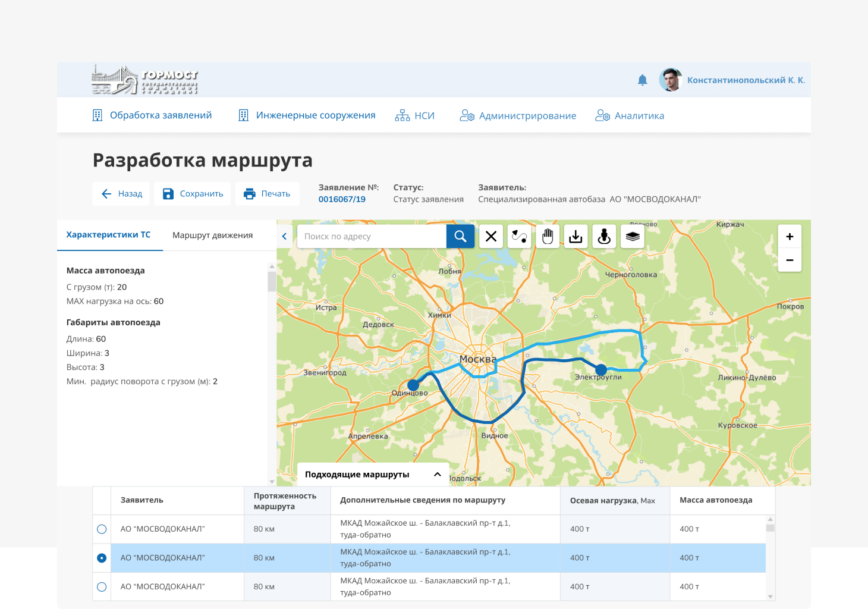Screen dimensions: 868x609
Task: Click the Ликино-Дулёво map label
Action: pos(747,378)
